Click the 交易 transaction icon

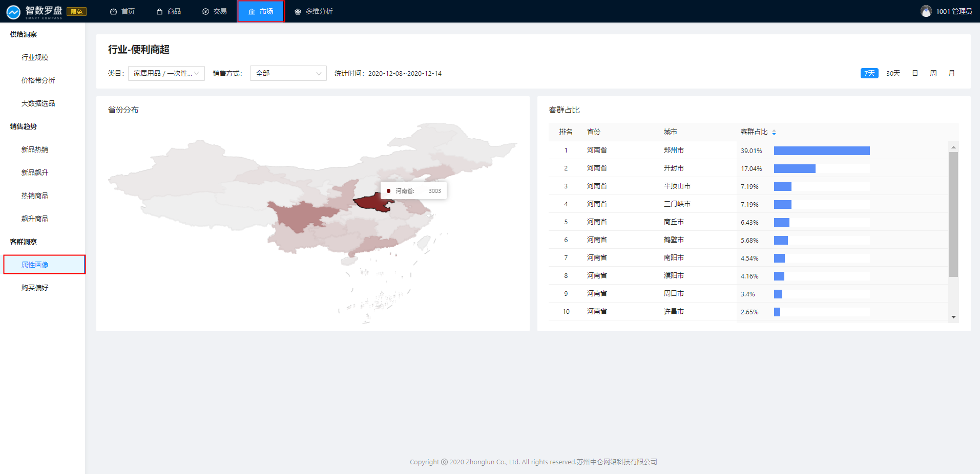point(205,12)
